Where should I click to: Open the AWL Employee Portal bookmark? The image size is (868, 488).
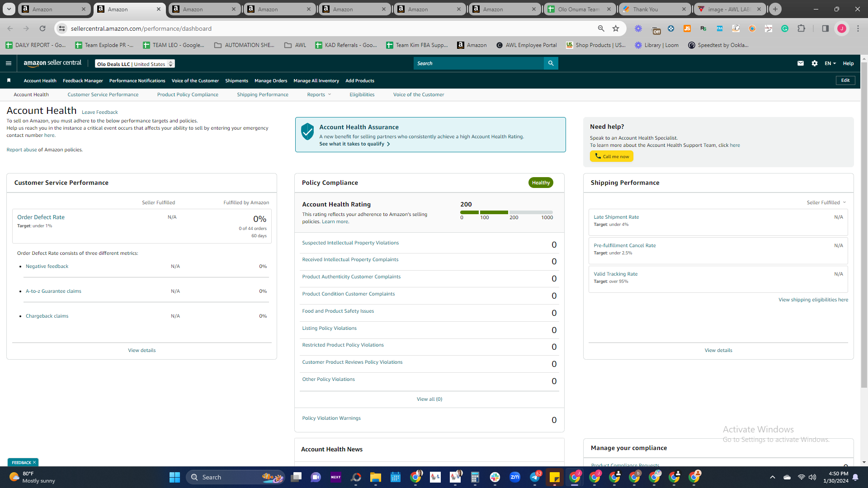[x=526, y=45]
